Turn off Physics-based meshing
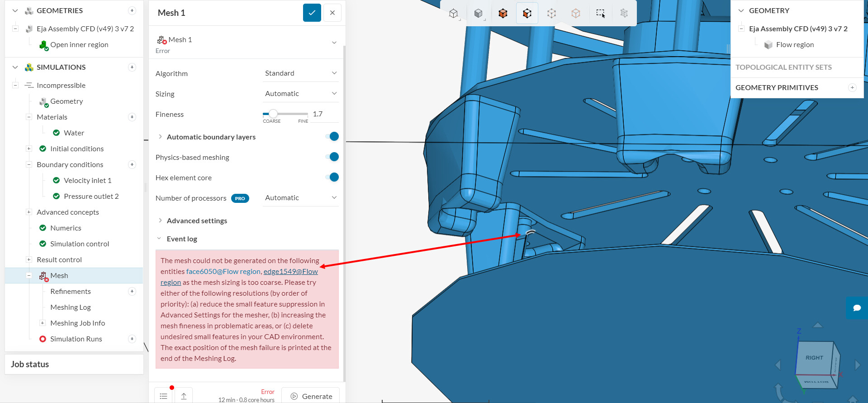Screen dimensions: 868x403 click(x=332, y=157)
